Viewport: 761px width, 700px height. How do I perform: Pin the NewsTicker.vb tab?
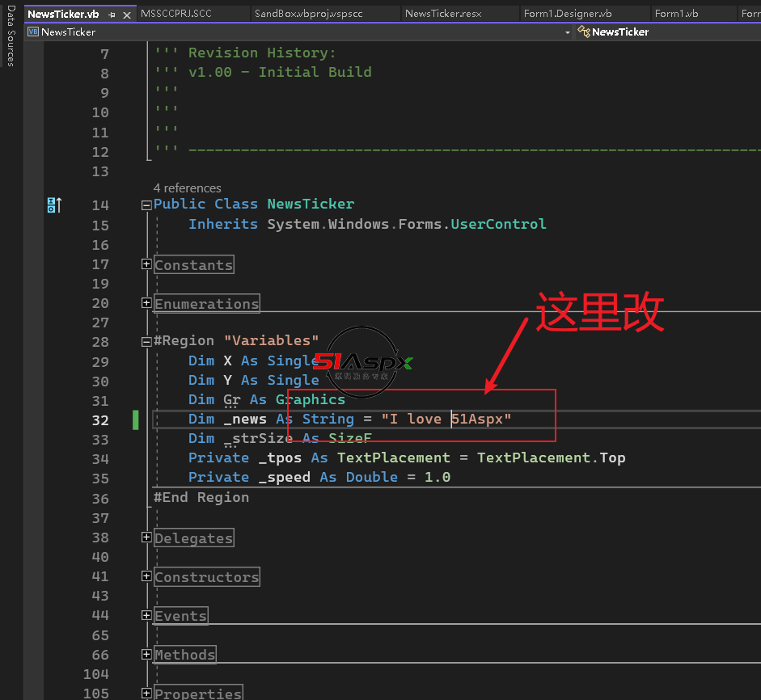[x=112, y=15]
